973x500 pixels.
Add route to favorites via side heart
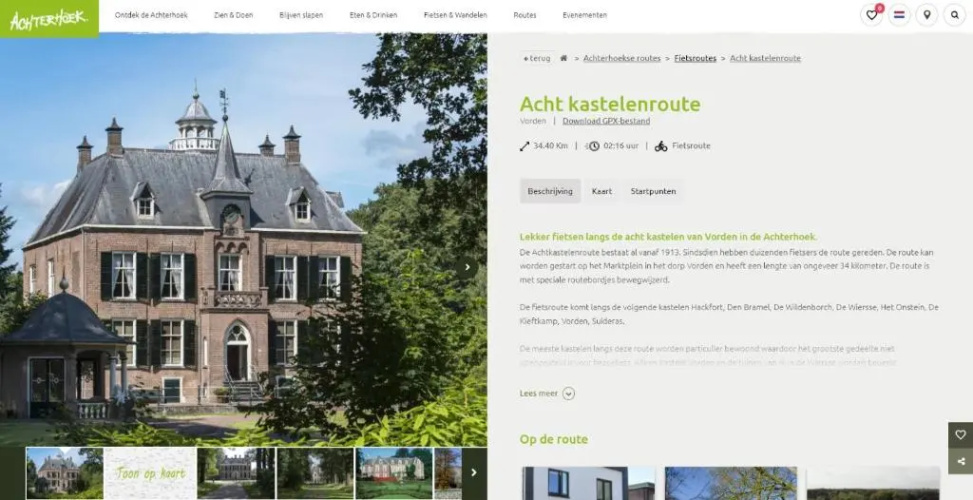(961, 435)
